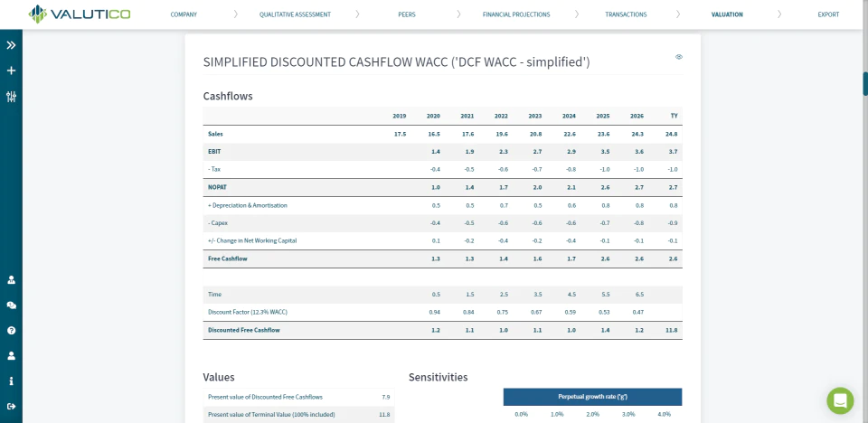
Task: Open the Export step
Action: point(829,14)
